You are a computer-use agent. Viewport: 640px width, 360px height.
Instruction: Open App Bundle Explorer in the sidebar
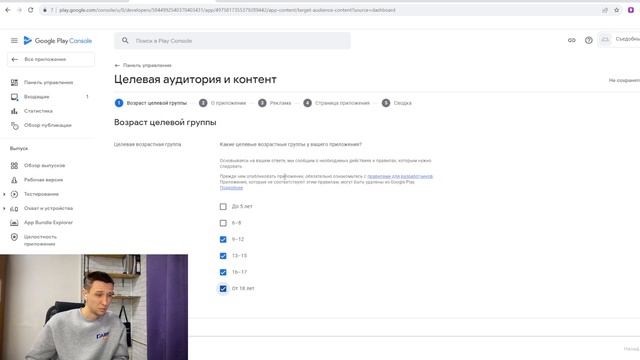48,222
